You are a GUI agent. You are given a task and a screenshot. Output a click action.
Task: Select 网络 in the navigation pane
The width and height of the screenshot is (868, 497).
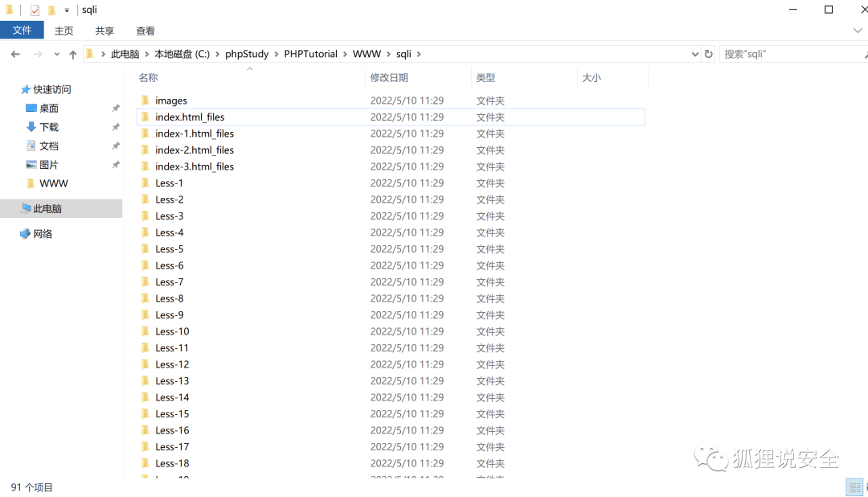click(x=43, y=234)
